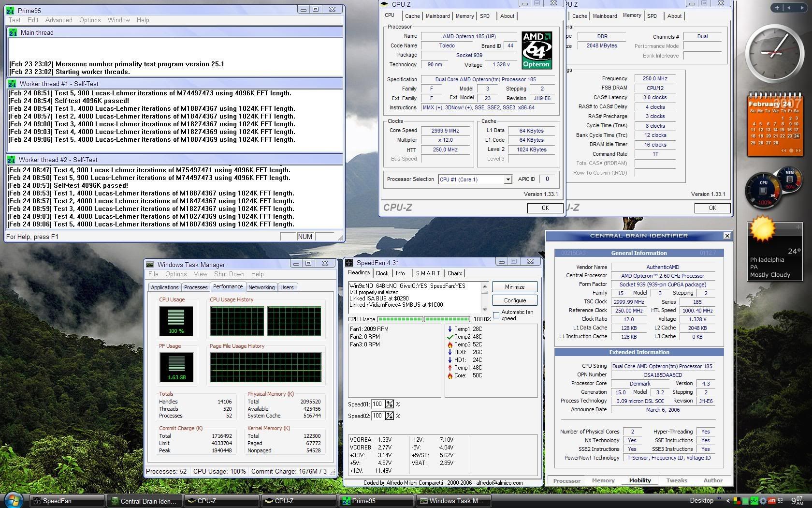Click the Task Manager CPU Usage meter
Viewport: 812px width, 508px height.
(176, 321)
